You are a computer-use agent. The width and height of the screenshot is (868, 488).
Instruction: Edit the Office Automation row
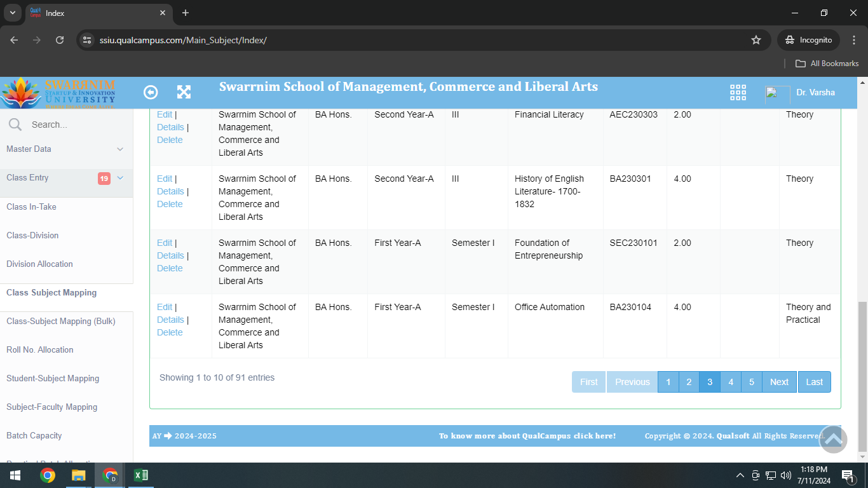(x=165, y=307)
